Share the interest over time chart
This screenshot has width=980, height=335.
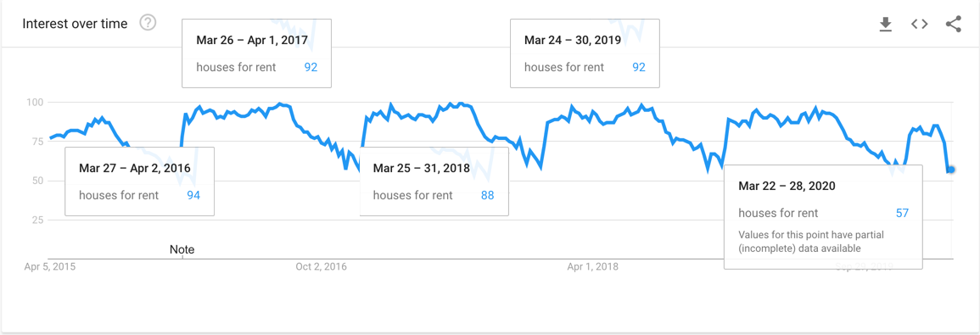pos(953,25)
